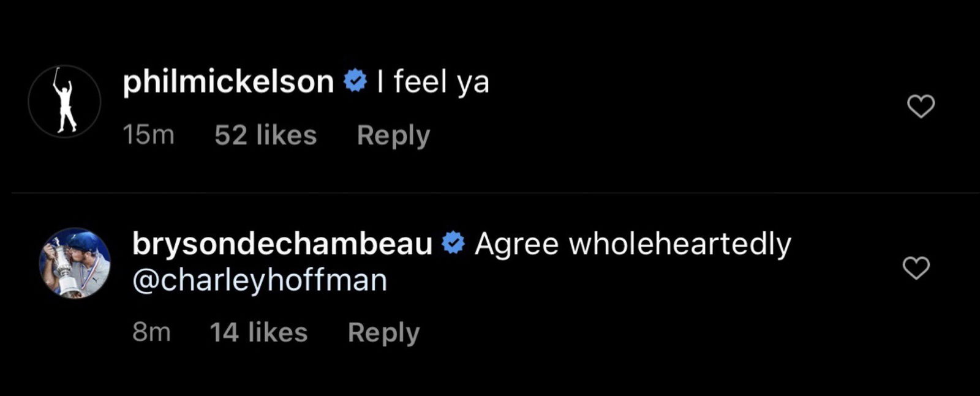
Task: View the 14 likes list
Action: tap(258, 332)
